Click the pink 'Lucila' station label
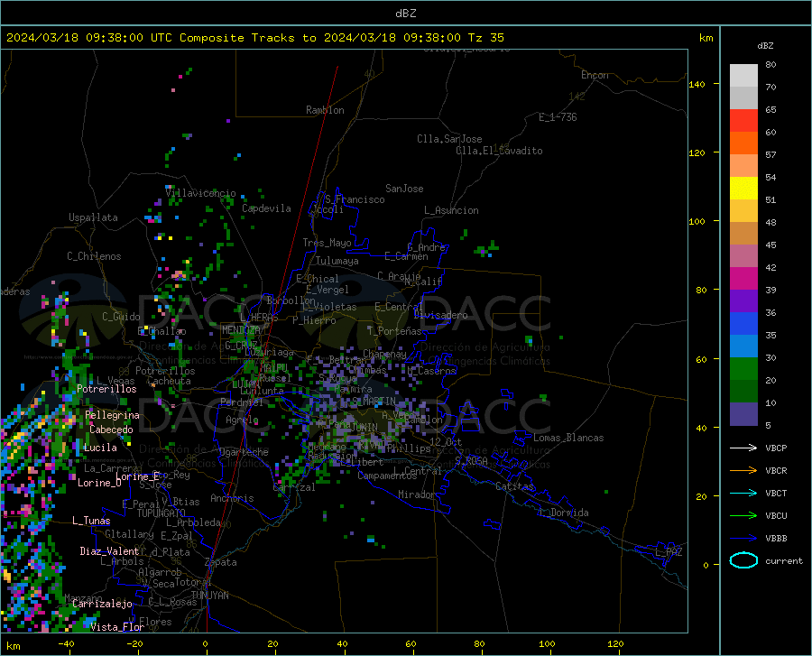This screenshot has height=656, width=812. click(100, 448)
